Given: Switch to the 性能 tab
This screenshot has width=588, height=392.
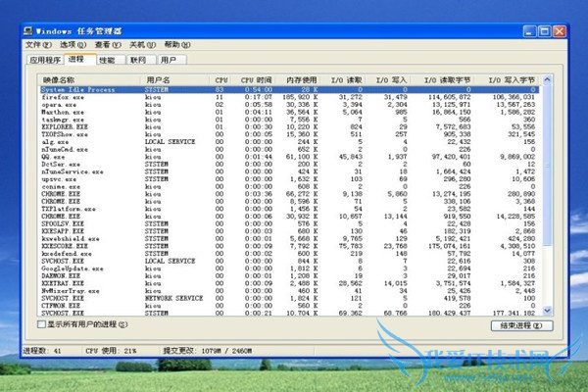Looking at the screenshot, I should click(106, 60).
